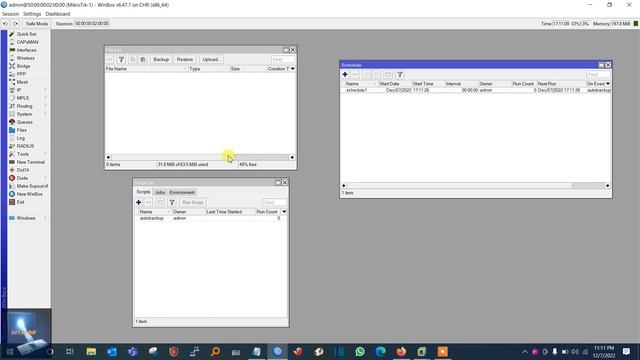Add a new script with plus icon

(x=139, y=202)
